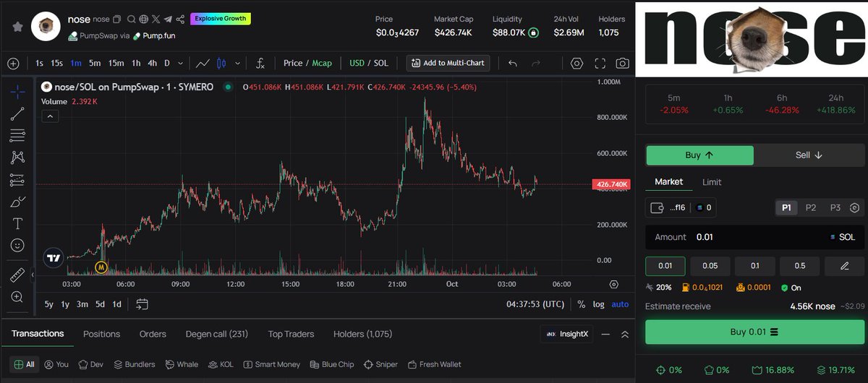Image resolution: width=868 pixels, height=383 pixels.
Task: Open the Telegram icon for nose
Action: coord(168,20)
